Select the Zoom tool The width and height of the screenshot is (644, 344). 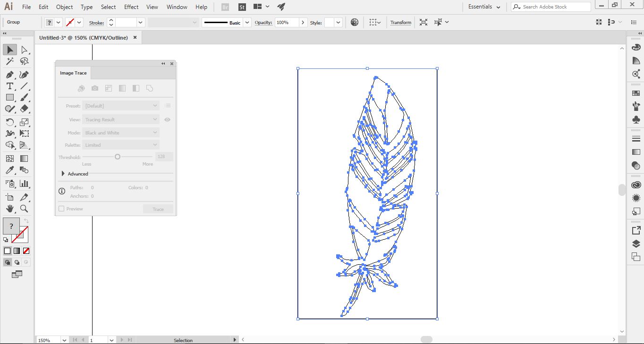tap(25, 209)
